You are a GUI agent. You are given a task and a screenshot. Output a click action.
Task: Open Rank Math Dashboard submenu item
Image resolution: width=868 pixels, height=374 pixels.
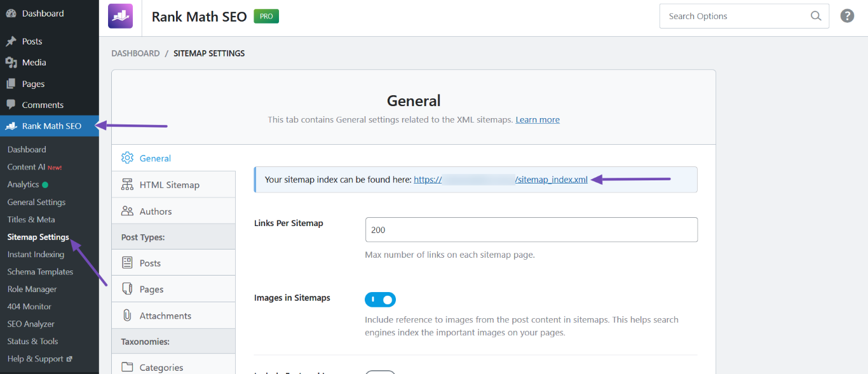pyautogui.click(x=27, y=149)
